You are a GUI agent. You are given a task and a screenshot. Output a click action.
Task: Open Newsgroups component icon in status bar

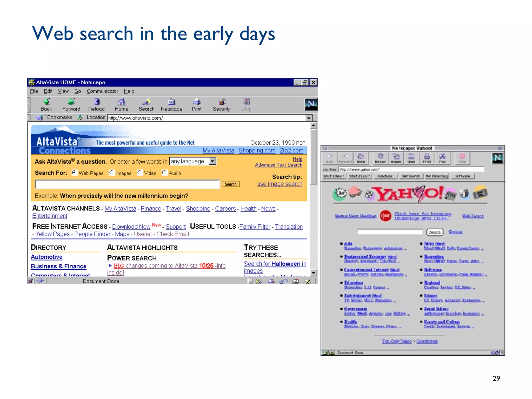(283, 281)
